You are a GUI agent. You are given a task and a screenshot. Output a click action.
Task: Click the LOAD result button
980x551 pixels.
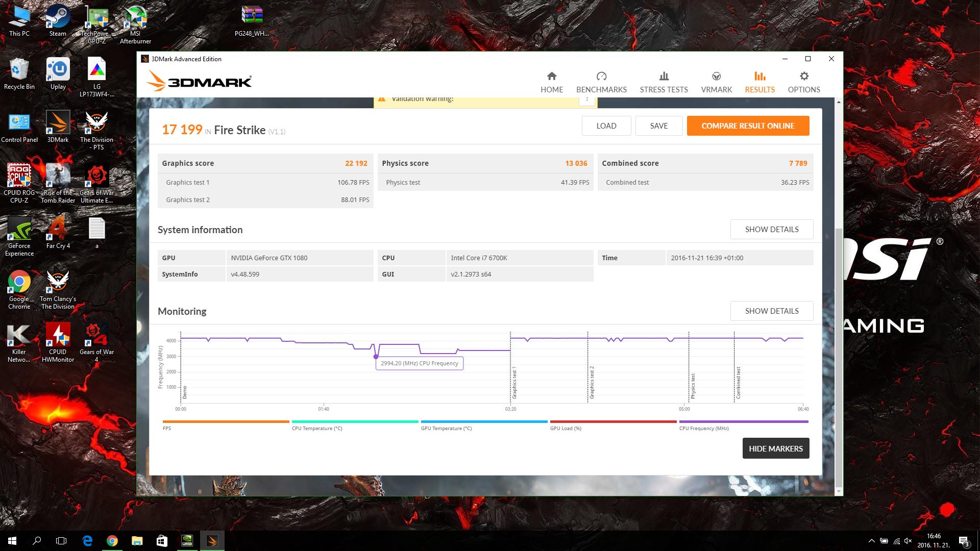pos(606,126)
